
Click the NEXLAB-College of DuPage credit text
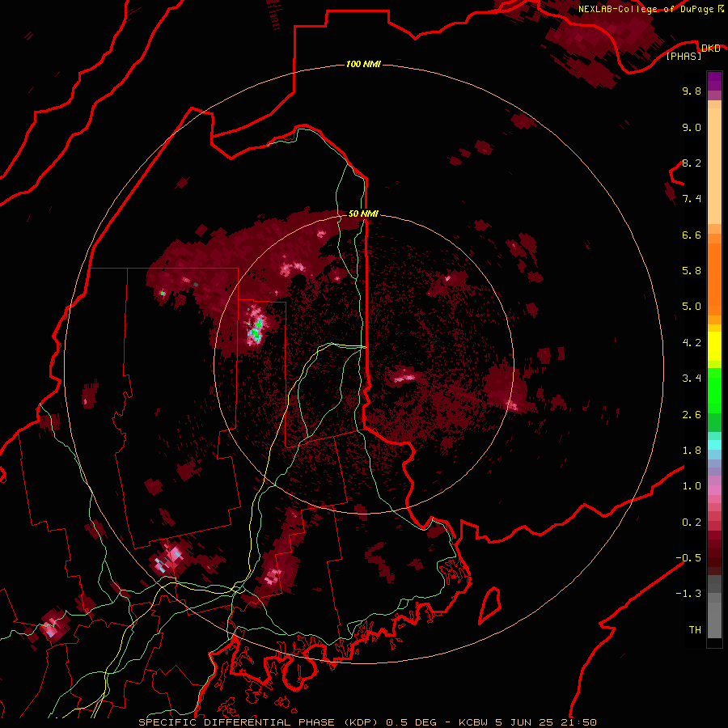(651, 9)
